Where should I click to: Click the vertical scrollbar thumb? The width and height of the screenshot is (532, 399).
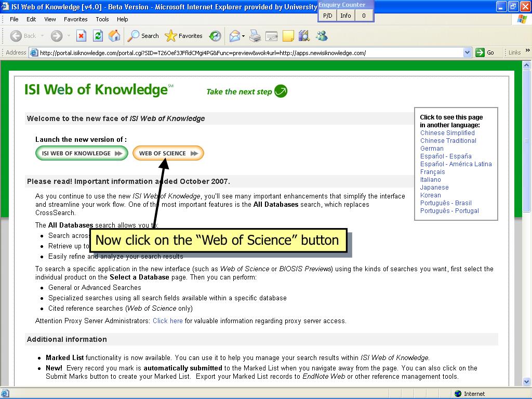click(526, 141)
